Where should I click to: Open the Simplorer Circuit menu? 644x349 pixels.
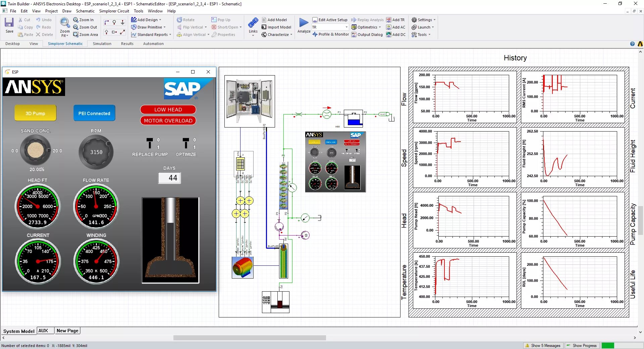(x=114, y=11)
